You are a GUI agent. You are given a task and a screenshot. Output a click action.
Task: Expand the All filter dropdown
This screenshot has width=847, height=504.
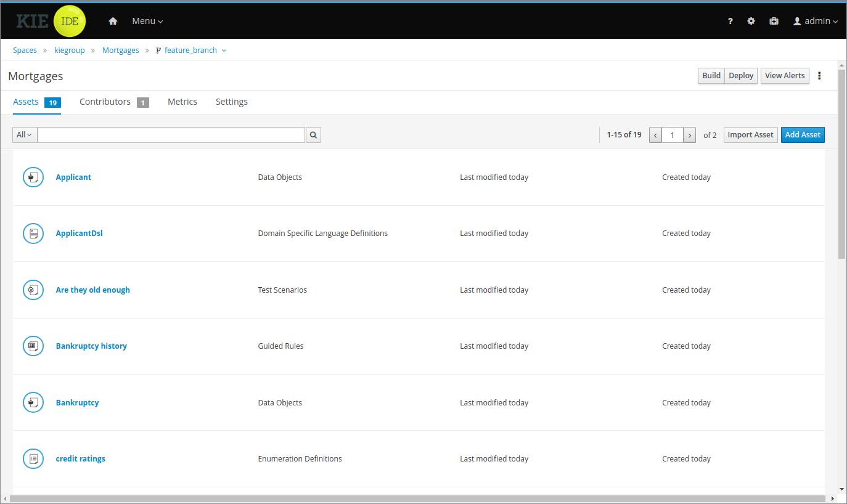pyautogui.click(x=25, y=135)
